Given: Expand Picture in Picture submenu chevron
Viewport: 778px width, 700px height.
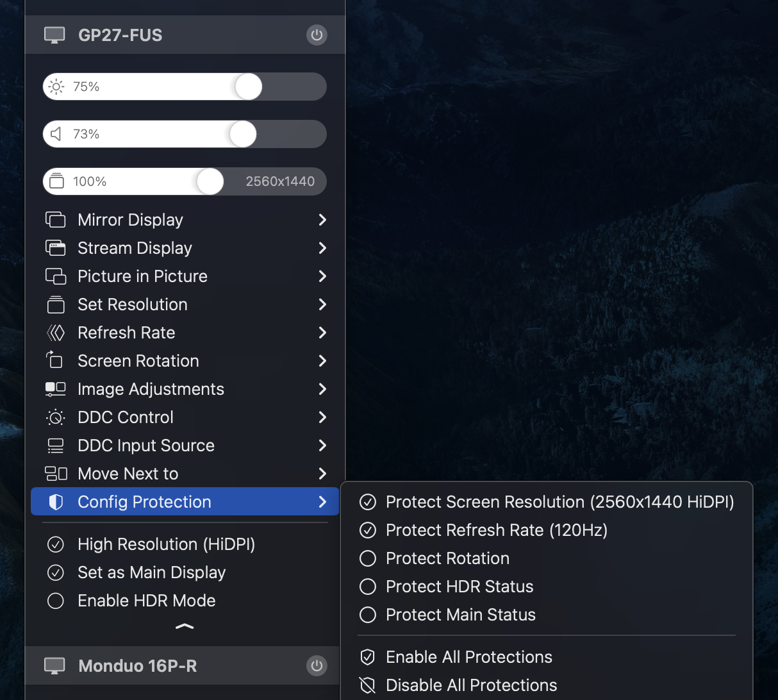Looking at the screenshot, I should [322, 276].
